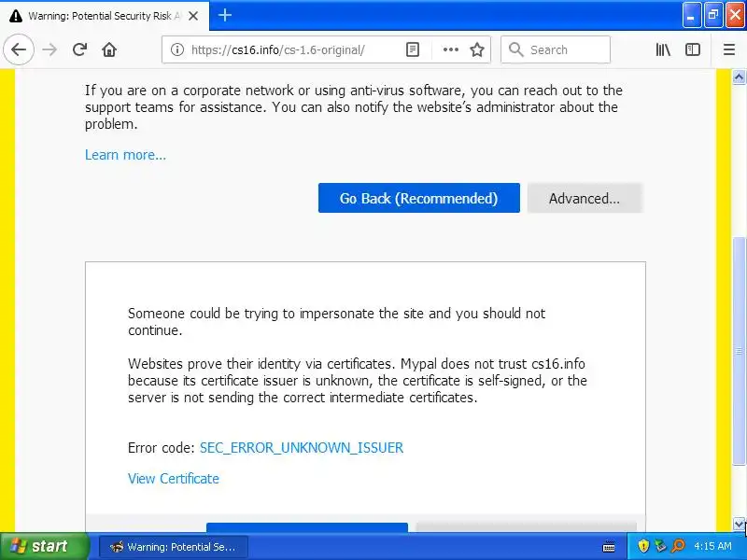Select the Warning taskbar window button
The width and height of the screenshot is (747, 560).
174,547
